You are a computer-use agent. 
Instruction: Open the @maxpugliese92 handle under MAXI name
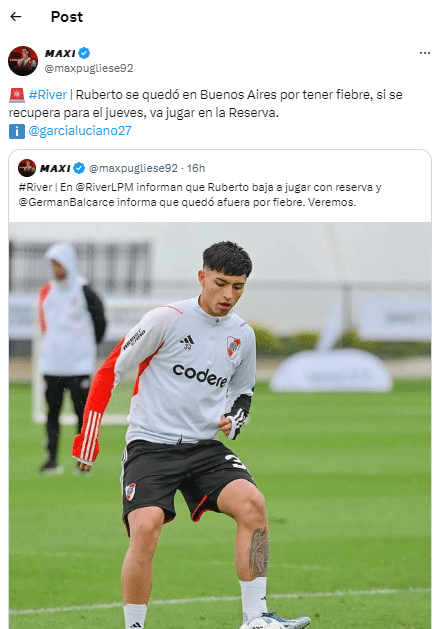[89, 68]
